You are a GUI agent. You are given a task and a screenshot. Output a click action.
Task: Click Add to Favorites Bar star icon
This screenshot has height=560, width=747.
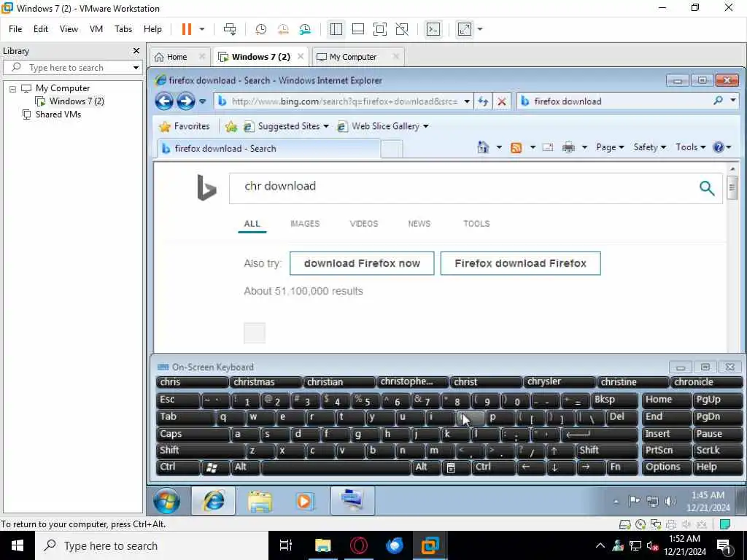click(x=231, y=126)
